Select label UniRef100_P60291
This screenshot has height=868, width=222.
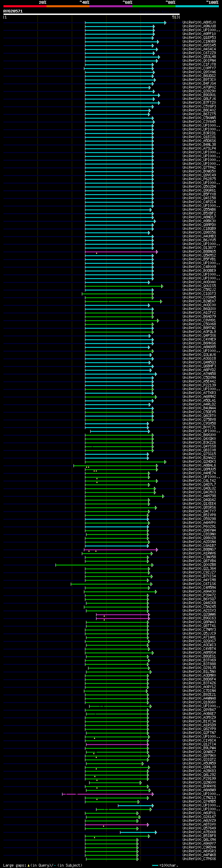coord(199,527)
